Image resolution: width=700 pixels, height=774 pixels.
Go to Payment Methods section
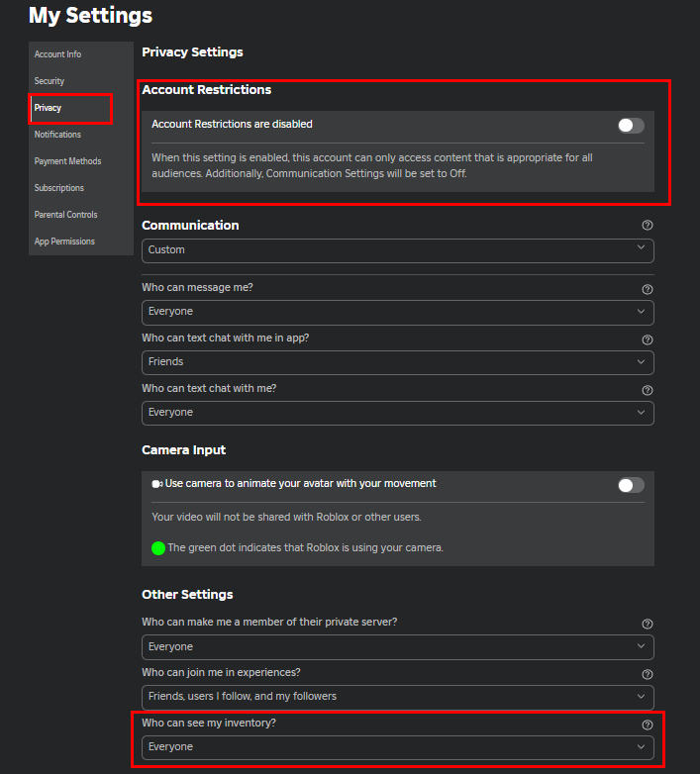tap(67, 161)
